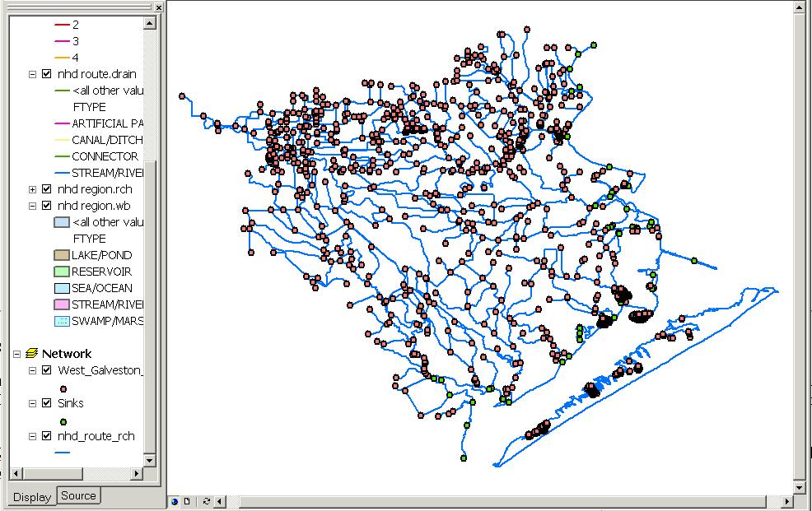Toggle nhd region.rch layer visibility
The width and height of the screenshot is (812, 511).
coord(47,189)
